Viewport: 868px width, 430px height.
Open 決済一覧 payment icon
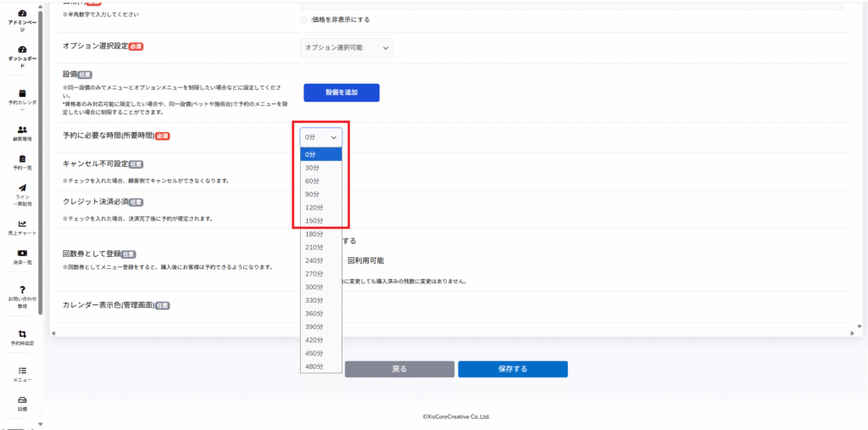(x=22, y=254)
